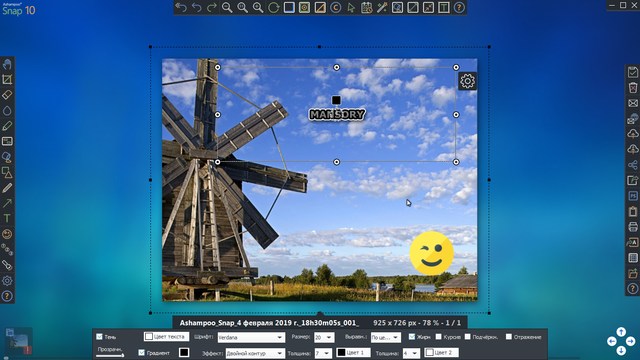The height and width of the screenshot is (360, 640).
Task: Share the capture with the share icon
Action: pos(633,165)
